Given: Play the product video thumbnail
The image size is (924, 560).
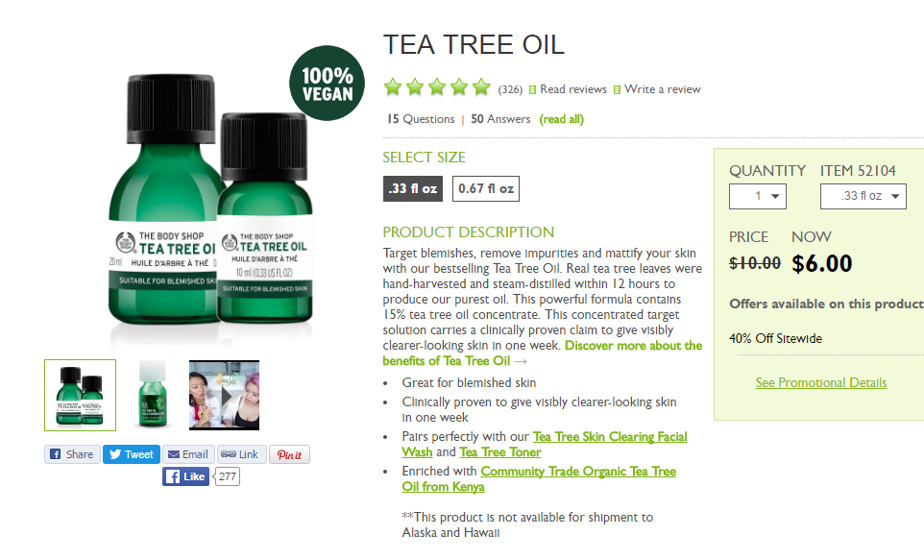Looking at the screenshot, I should (224, 396).
